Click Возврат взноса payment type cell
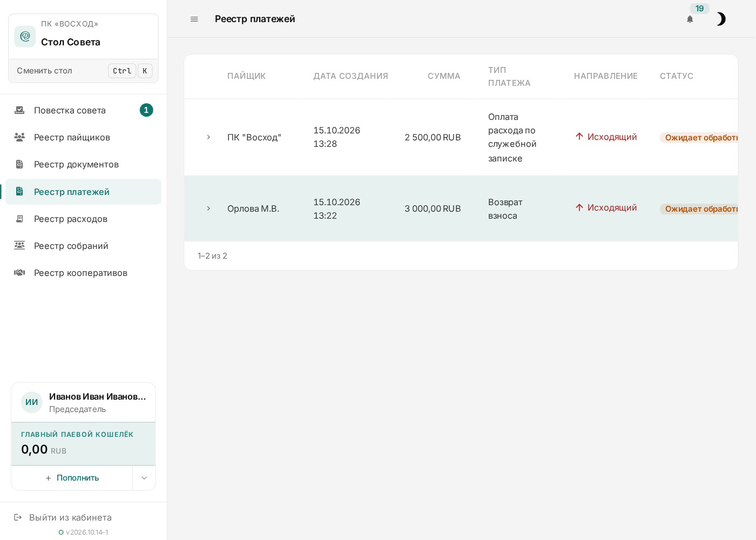The image size is (756, 540). coord(505,208)
